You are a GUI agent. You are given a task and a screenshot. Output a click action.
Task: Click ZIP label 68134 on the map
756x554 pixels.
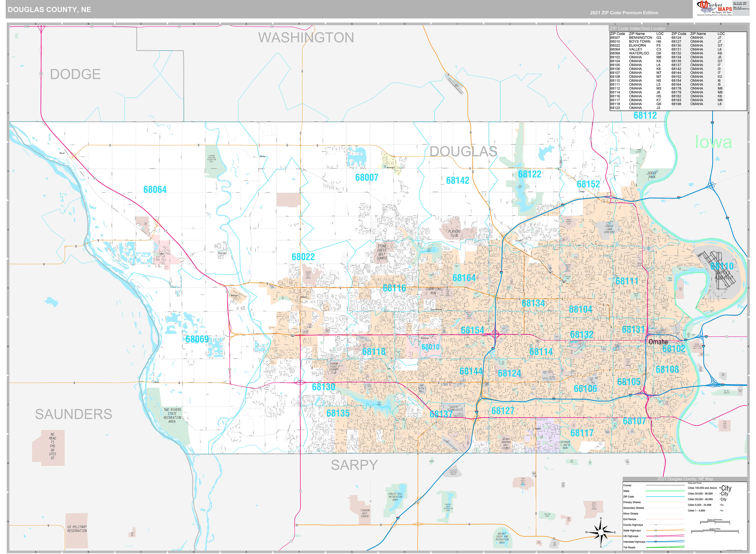point(533,303)
